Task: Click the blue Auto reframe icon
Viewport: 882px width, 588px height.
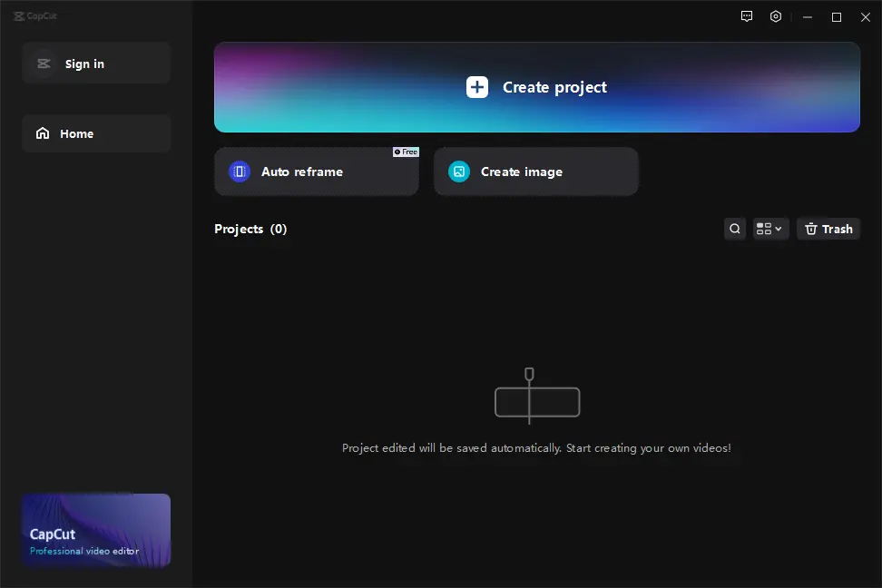Action: coord(240,171)
